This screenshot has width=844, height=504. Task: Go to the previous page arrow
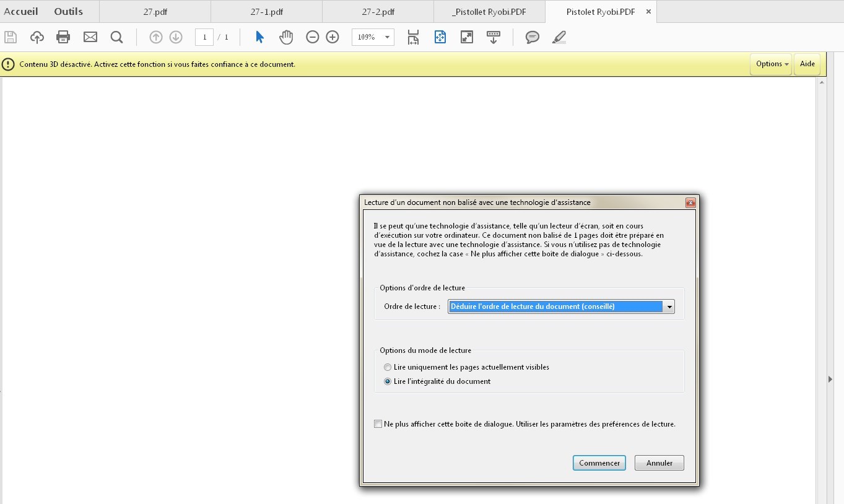click(x=156, y=37)
